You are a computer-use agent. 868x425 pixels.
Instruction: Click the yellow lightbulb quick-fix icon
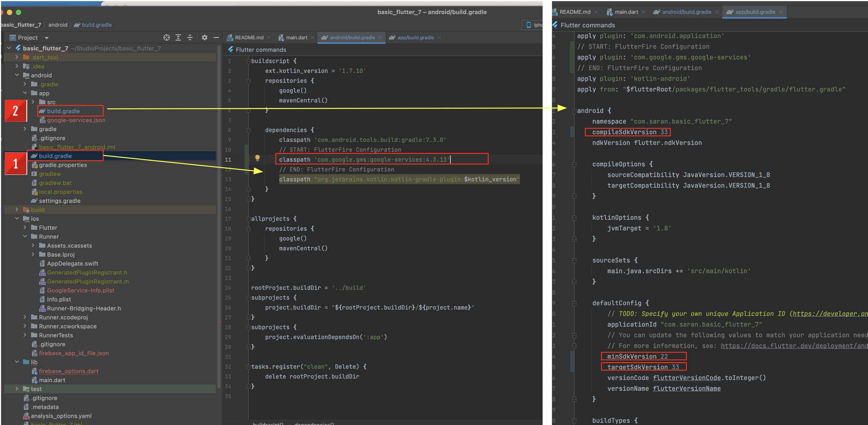coord(257,158)
